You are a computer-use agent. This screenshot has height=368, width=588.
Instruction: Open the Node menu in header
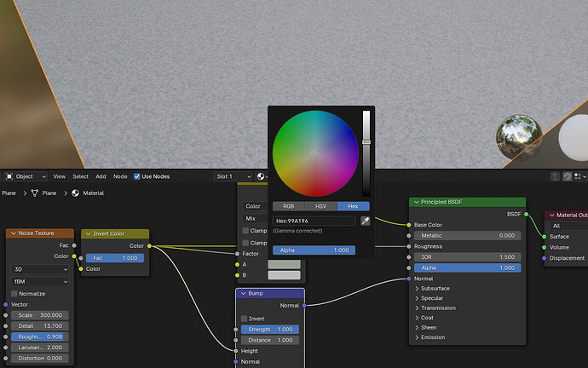click(x=120, y=176)
